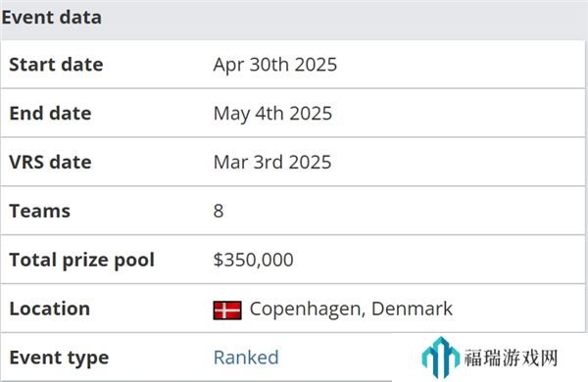Screen dimensions: 588x382
Task: Click the blue building watermark logo
Action: [441, 357]
